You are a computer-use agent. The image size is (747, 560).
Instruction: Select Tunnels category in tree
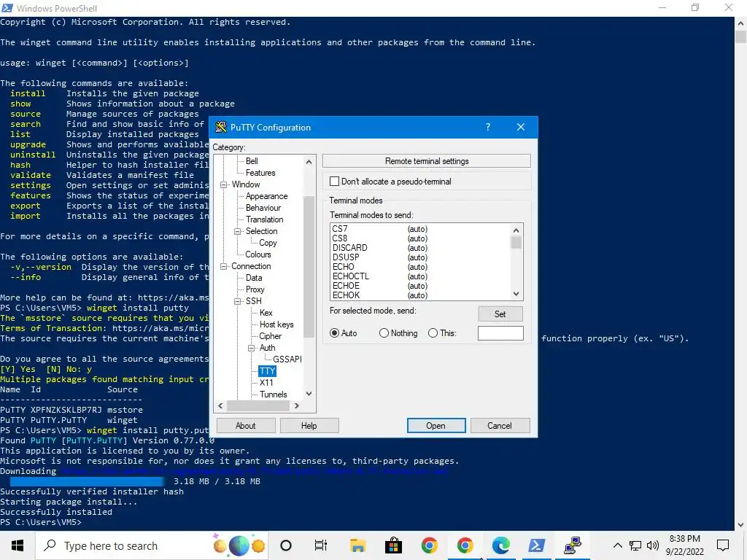coord(273,394)
